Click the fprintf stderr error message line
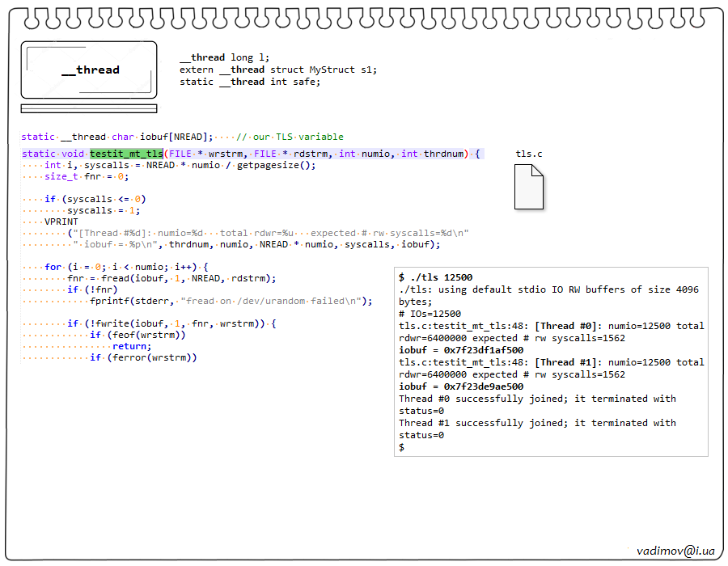 pos(231,301)
